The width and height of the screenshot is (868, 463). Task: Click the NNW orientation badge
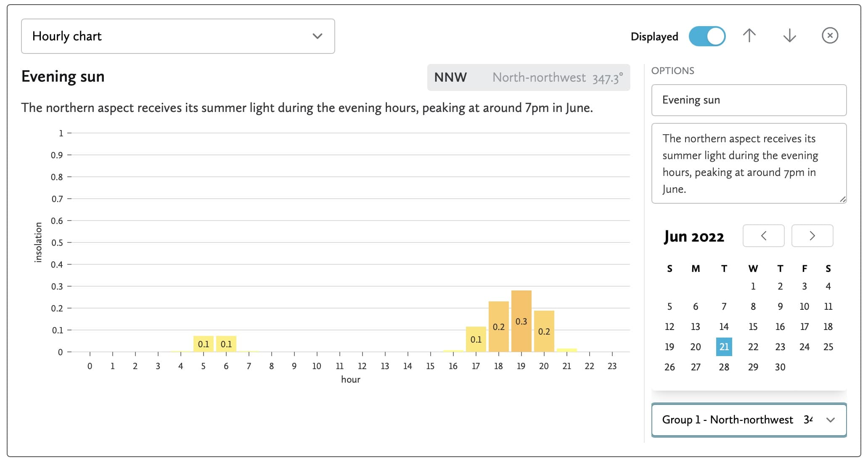click(x=528, y=77)
